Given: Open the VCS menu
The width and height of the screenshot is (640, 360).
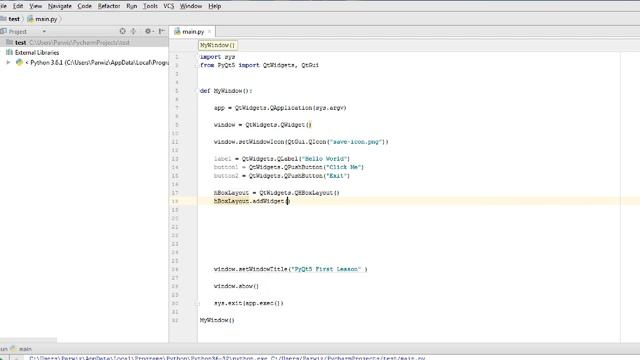Looking at the screenshot, I should [x=169, y=6].
